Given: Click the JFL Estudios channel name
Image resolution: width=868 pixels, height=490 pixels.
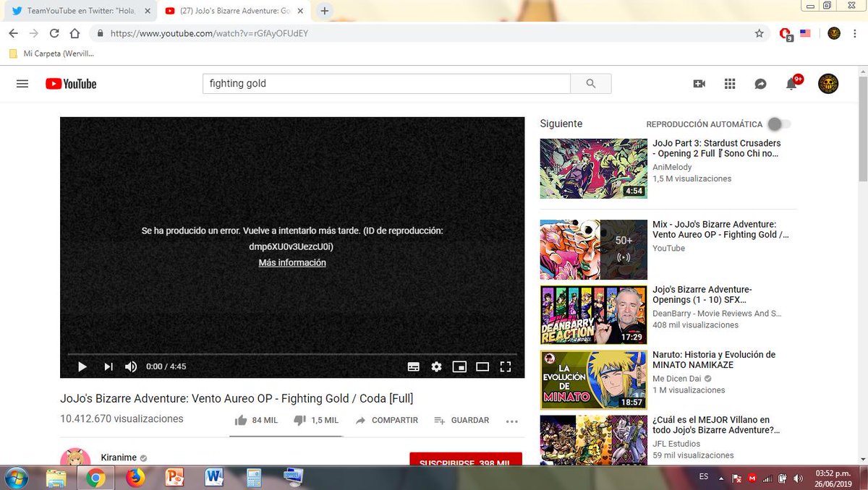Looking at the screenshot, I should (x=676, y=444).
